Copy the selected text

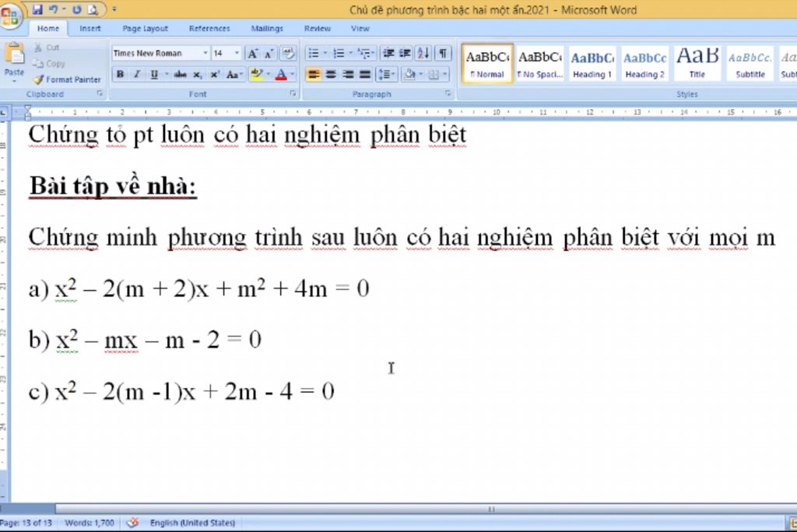tap(49, 64)
